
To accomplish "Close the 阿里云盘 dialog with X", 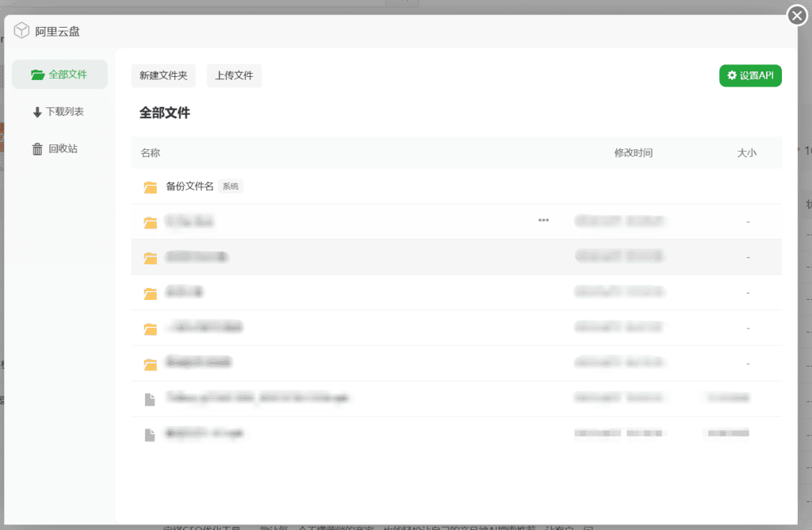I will pyautogui.click(x=797, y=16).
